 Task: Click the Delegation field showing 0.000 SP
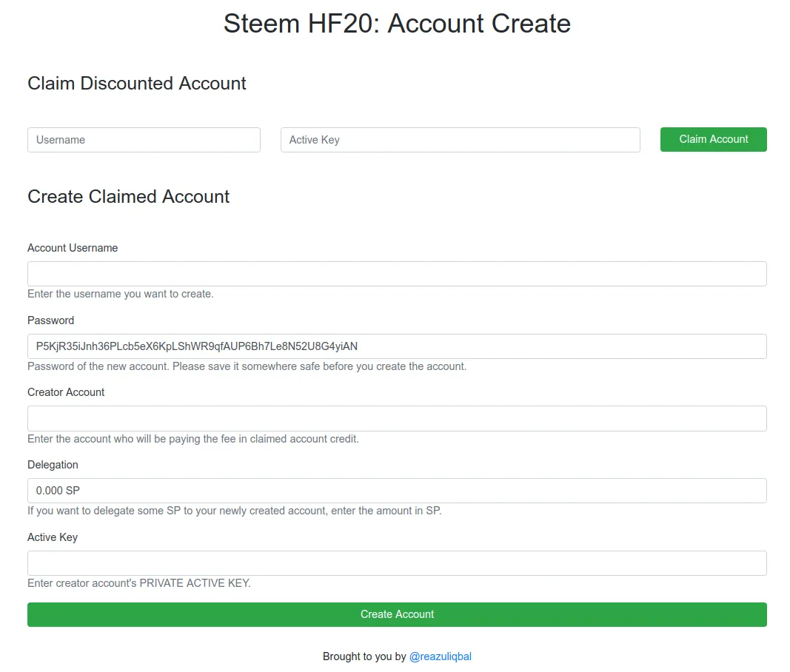(397, 491)
